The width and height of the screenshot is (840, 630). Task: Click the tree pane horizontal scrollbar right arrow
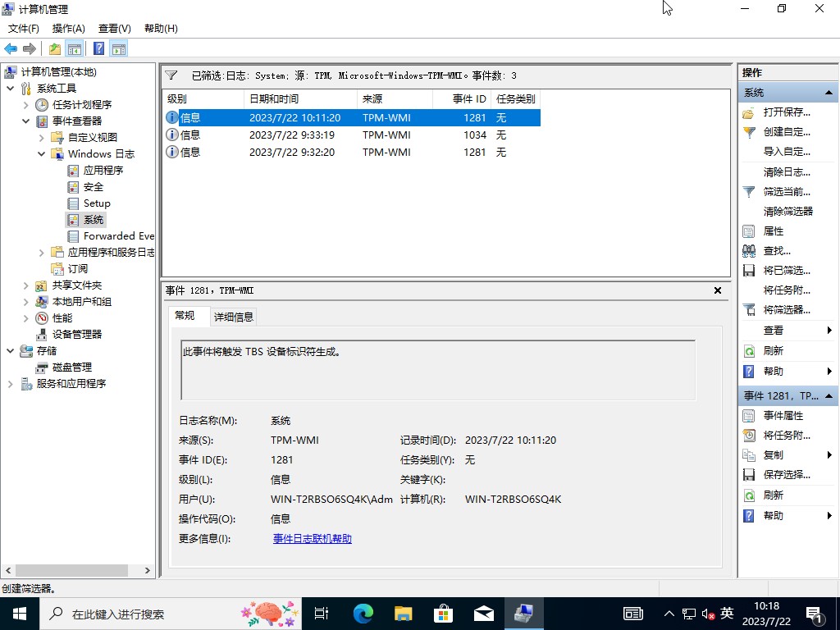tap(148, 571)
